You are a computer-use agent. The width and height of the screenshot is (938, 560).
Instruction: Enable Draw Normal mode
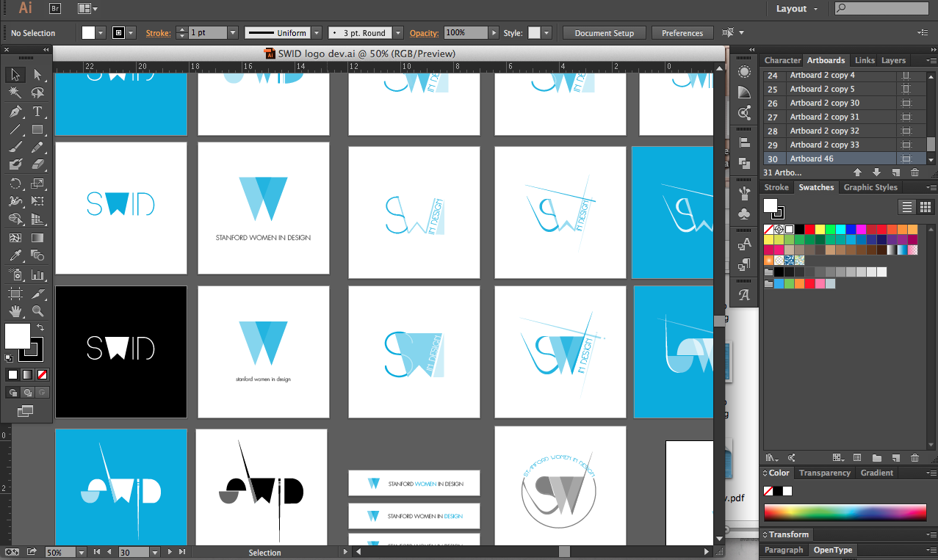[x=12, y=393]
